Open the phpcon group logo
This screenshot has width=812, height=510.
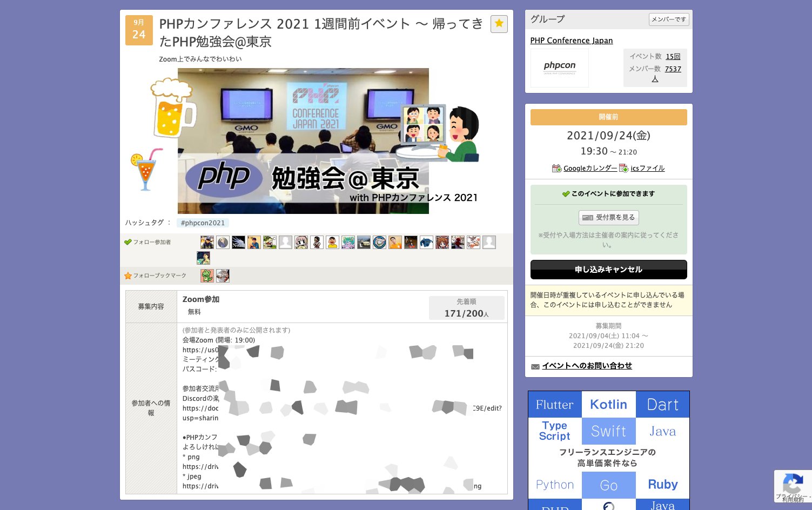click(559, 68)
